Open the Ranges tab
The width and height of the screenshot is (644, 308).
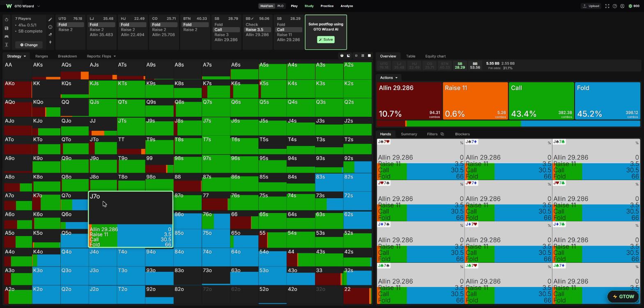[41, 56]
